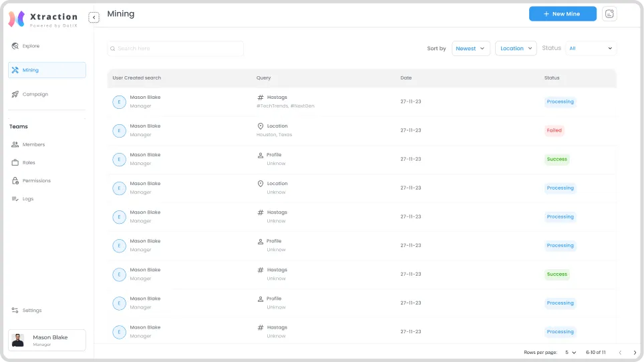Click the avatar in the #TechTrends row
The width and height of the screenshot is (644, 362).
119,102
